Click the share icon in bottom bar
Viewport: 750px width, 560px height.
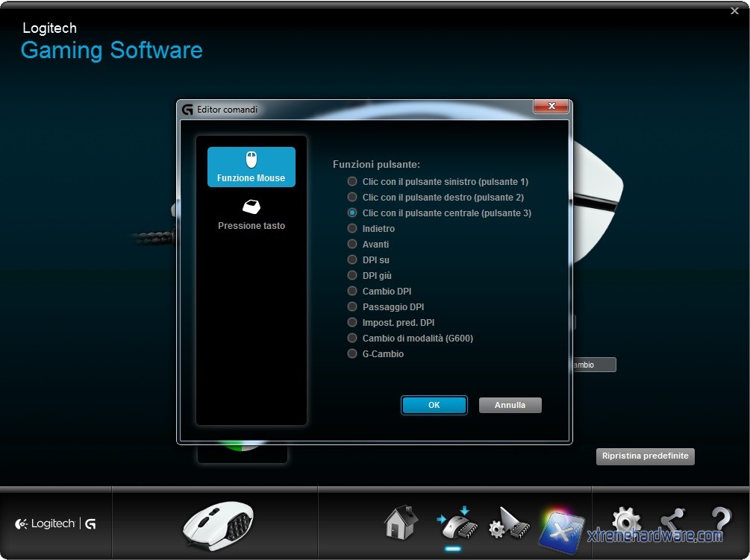point(672,522)
